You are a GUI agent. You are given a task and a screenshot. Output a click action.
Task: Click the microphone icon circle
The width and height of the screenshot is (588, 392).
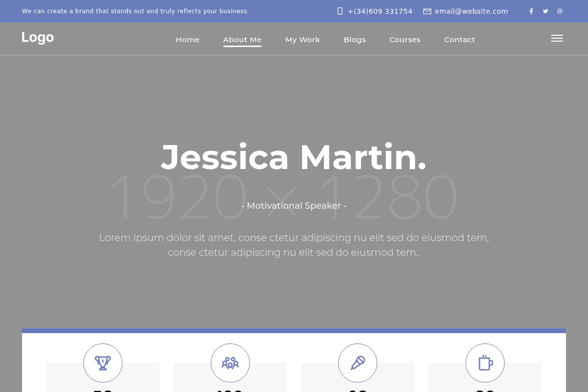click(358, 363)
